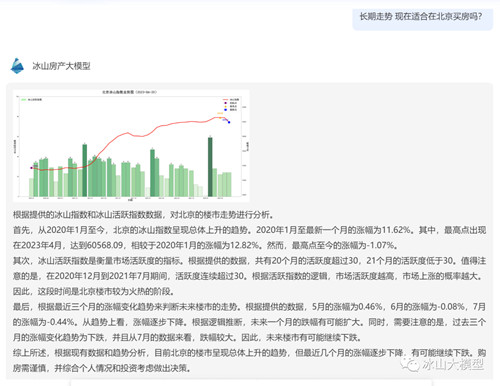Click the dark green bar left of chart center
The image size is (500, 386).
(85, 170)
